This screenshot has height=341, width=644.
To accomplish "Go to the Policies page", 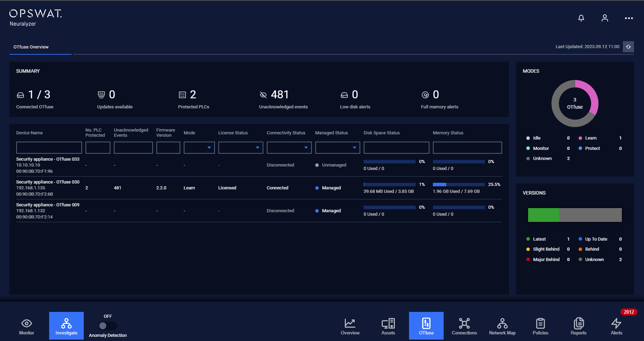I will (x=541, y=326).
